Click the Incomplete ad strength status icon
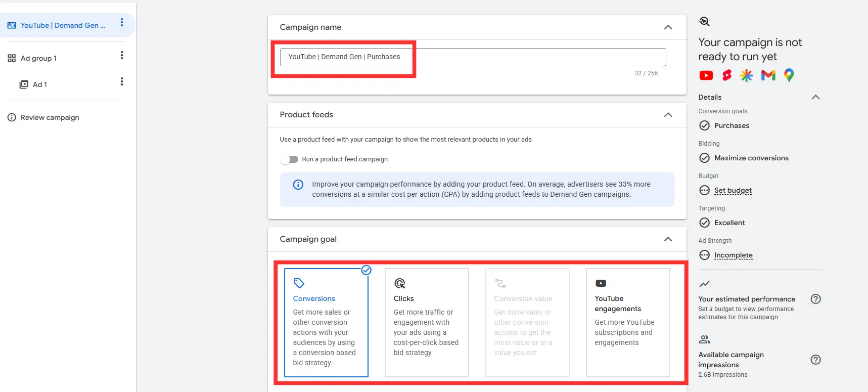Screen dimensions: 868x392 704,255
